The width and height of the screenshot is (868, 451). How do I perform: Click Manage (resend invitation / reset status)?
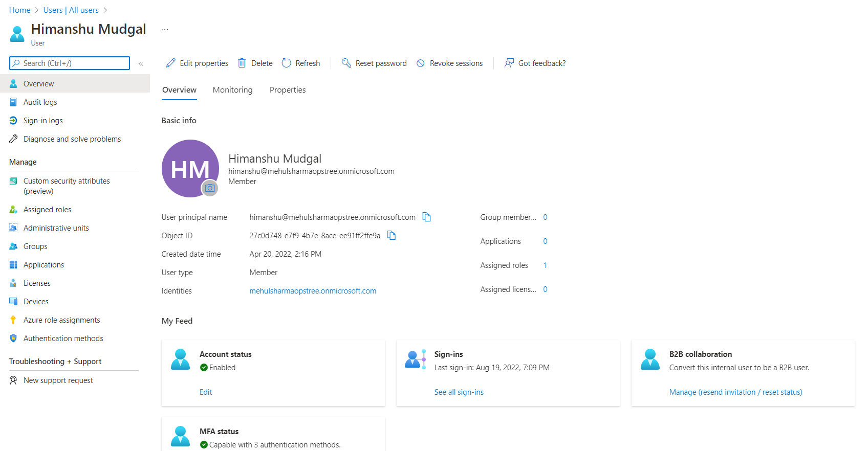tap(736, 392)
